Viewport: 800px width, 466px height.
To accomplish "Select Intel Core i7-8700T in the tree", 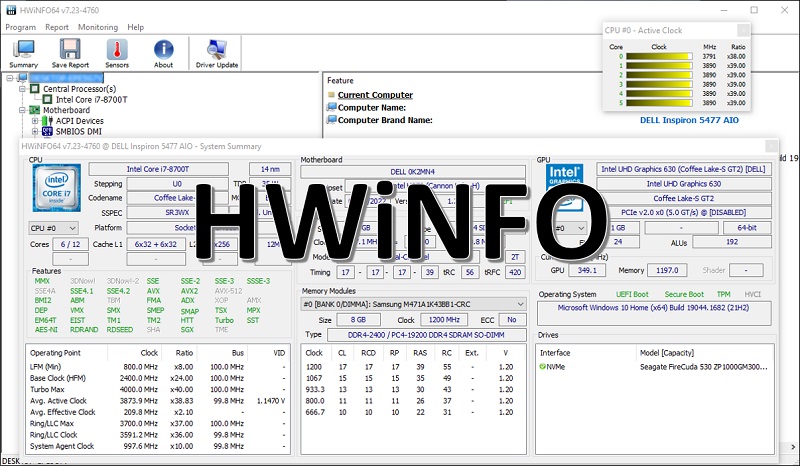I will pyautogui.click(x=91, y=100).
